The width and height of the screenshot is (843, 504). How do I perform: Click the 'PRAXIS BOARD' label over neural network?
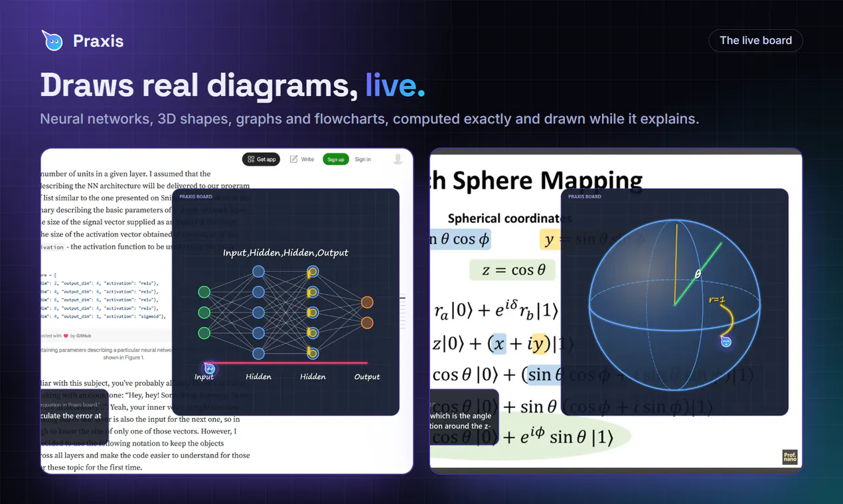196,196
